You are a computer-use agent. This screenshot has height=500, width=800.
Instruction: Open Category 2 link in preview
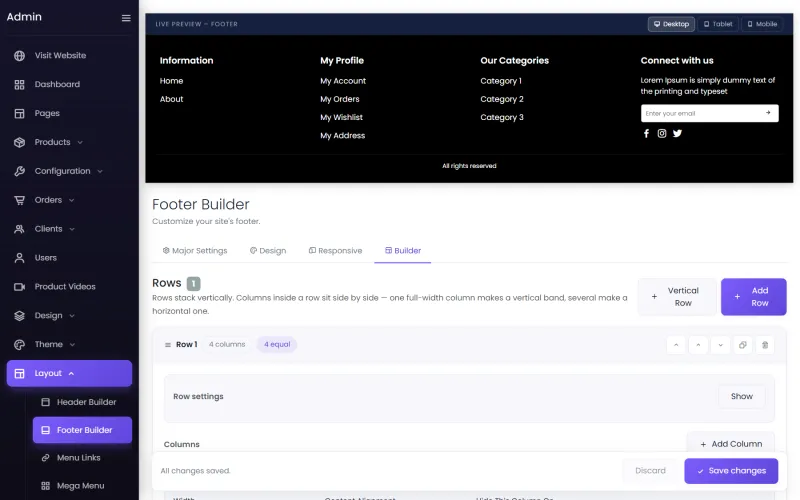point(502,99)
